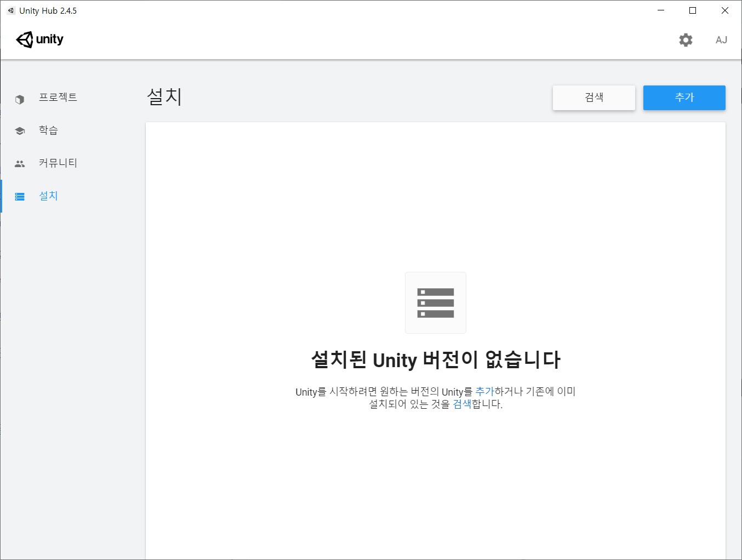Click the empty installs placeholder icon
742x560 pixels.
click(x=436, y=302)
